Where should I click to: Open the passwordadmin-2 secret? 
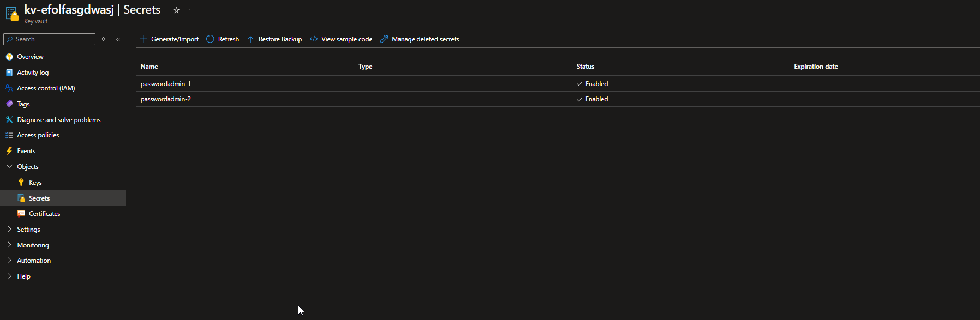point(165,99)
